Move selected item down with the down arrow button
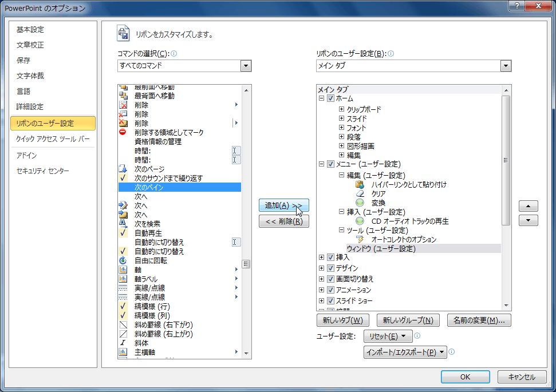This screenshot has width=556, height=392. pos(529,220)
